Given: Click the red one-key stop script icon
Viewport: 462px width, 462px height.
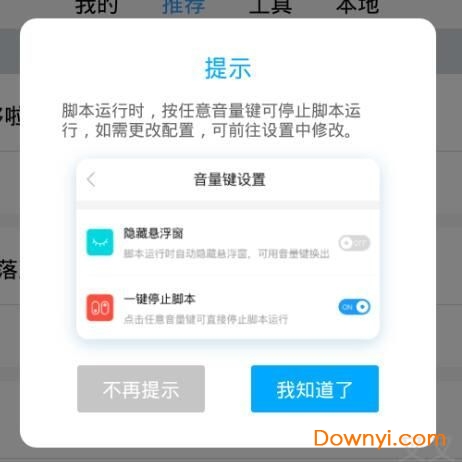Looking at the screenshot, I should point(100,308).
